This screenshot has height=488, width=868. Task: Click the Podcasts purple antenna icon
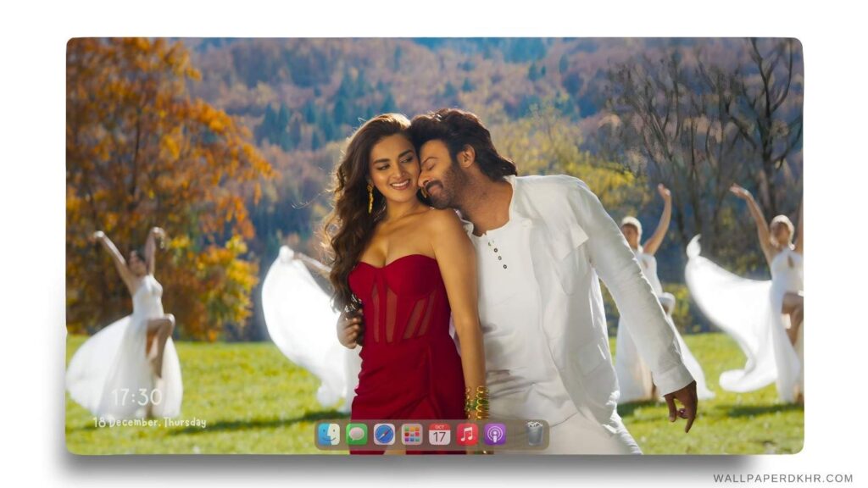pyautogui.click(x=495, y=434)
